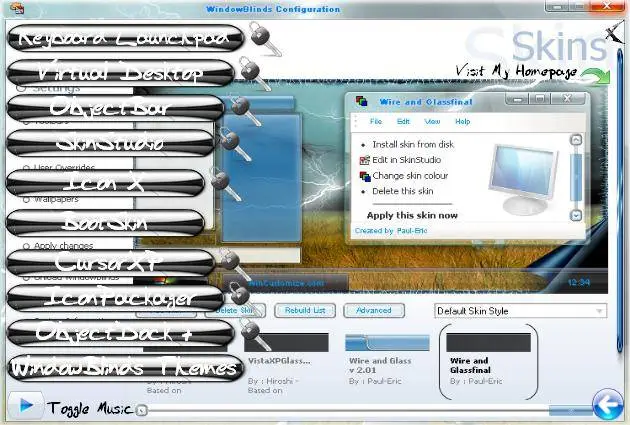Open Edit menu in skin preview
Viewport: 630px width, 425px height.
point(403,121)
